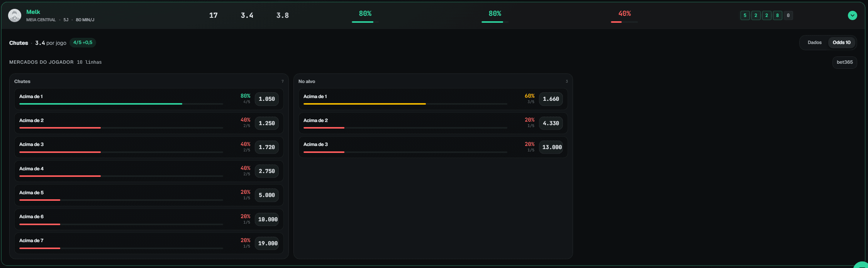Click the grey game box showing 0
This screenshot has width=868, height=268.
tap(788, 15)
